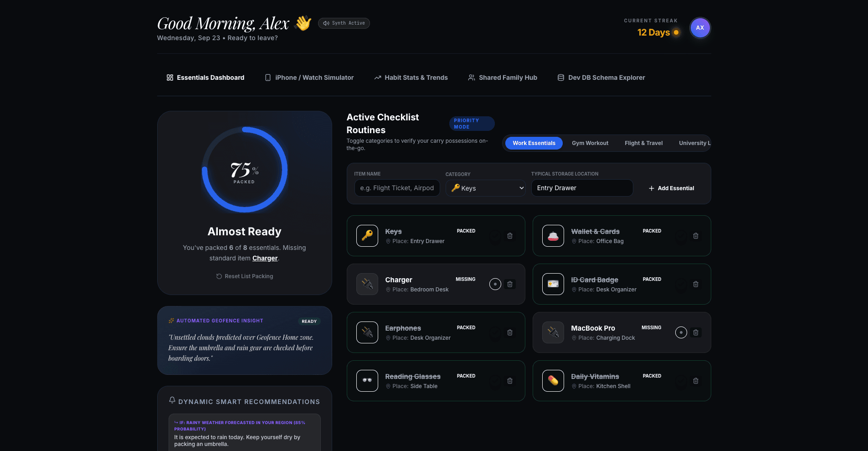Image resolution: width=868 pixels, height=451 pixels.
Task: Click the 12 Days streak indicator
Action: click(x=658, y=32)
